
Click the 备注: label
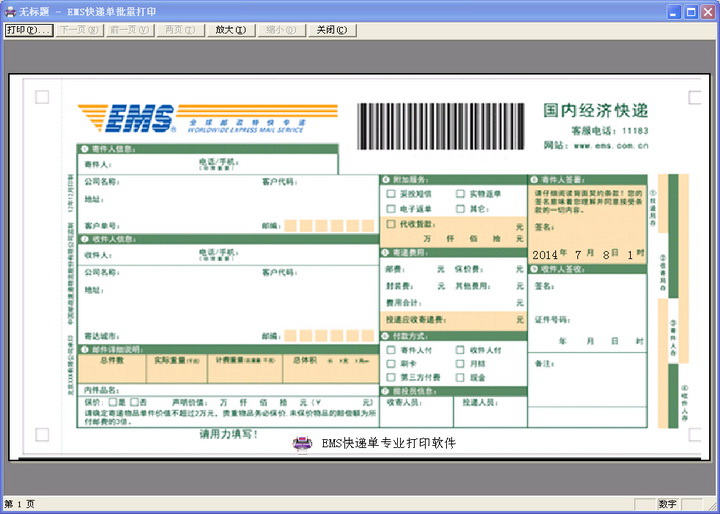[x=544, y=364]
